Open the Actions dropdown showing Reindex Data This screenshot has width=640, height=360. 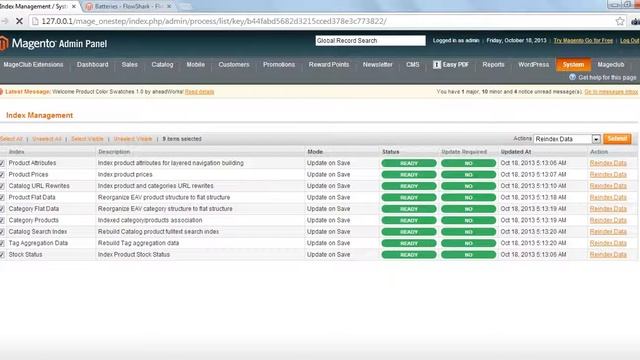(x=567, y=139)
